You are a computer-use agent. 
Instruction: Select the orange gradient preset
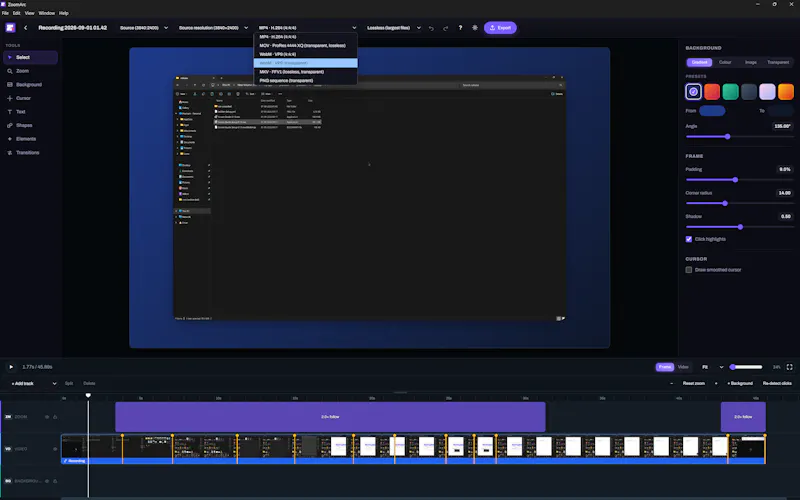pyautogui.click(x=786, y=92)
